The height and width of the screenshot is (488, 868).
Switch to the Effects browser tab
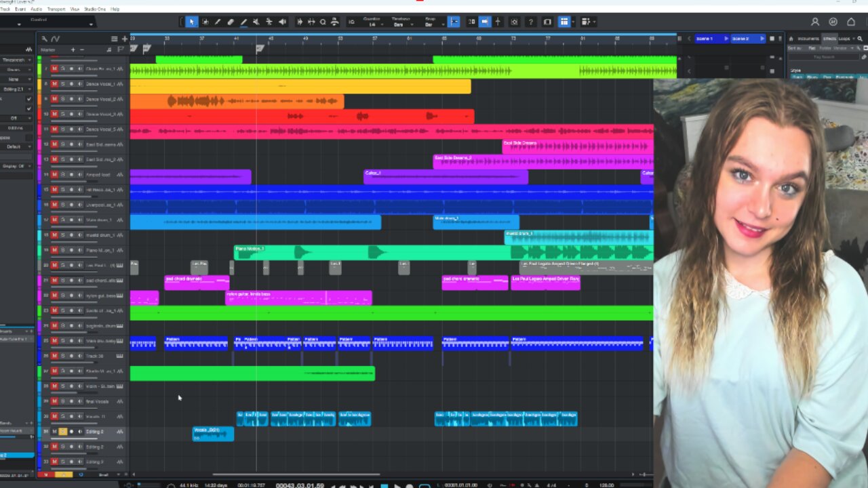tap(829, 39)
